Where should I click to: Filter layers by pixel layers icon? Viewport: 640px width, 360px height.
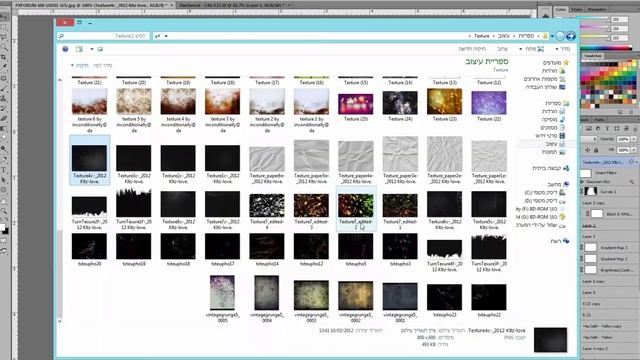pos(589,128)
